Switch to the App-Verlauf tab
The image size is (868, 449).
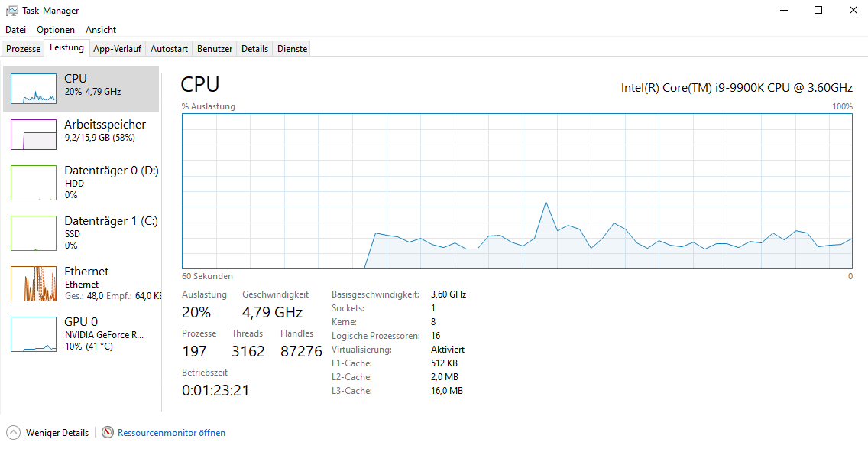(x=118, y=49)
